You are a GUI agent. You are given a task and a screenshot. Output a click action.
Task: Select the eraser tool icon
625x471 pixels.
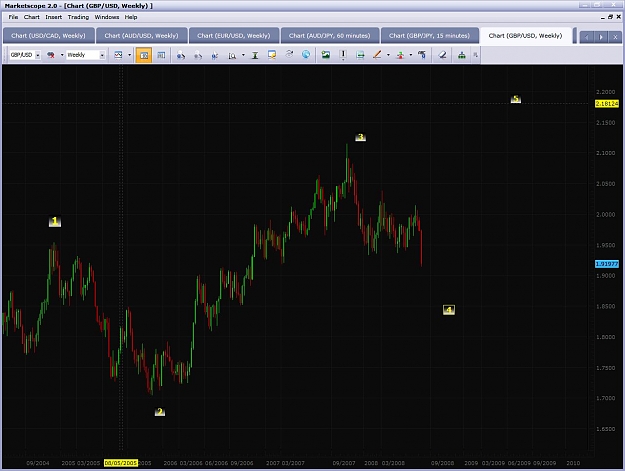tap(442, 55)
